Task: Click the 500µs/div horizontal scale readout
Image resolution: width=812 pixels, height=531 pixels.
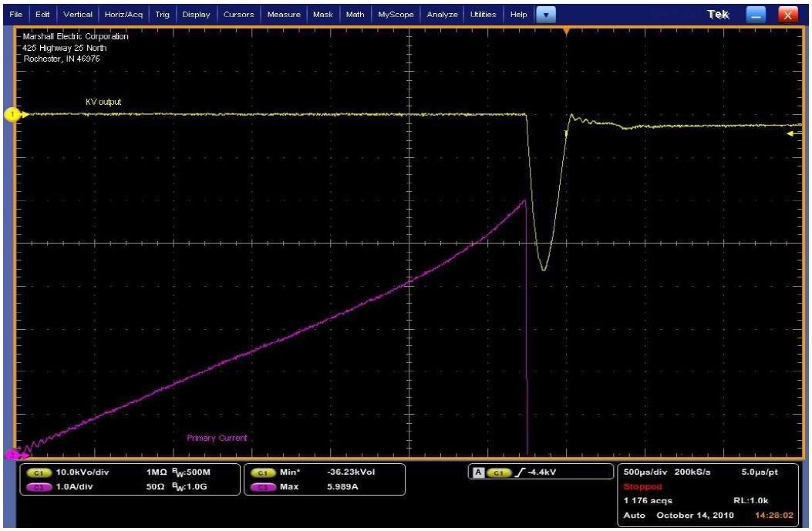Action: [645, 472]
